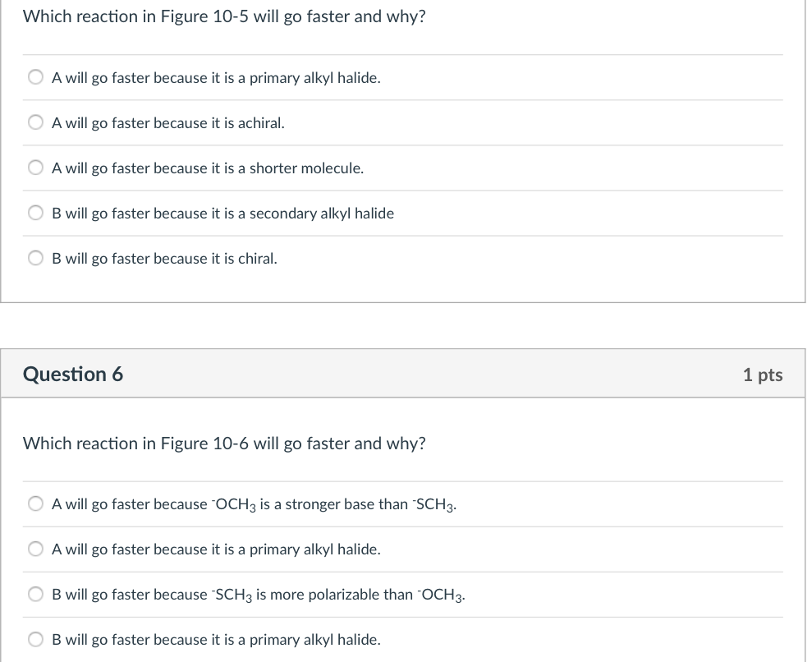Choose the 'A will go faster because it is achiral' radio button
812x662 pixels.
(x=36, y=123)
